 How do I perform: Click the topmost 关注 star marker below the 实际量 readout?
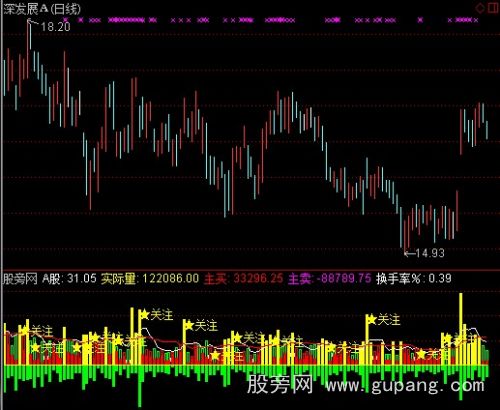coord(156,315)
